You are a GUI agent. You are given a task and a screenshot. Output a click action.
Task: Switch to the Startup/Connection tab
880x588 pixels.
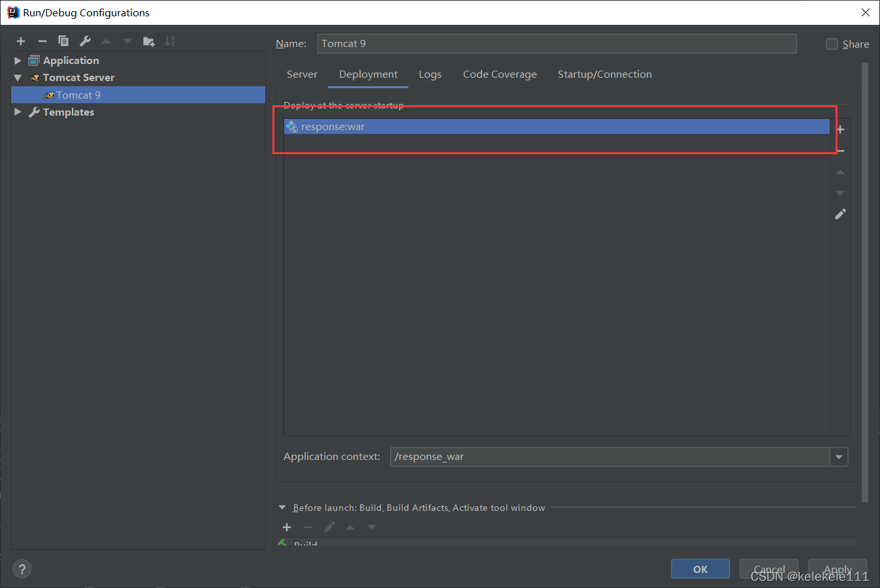[x=605, y=74]
